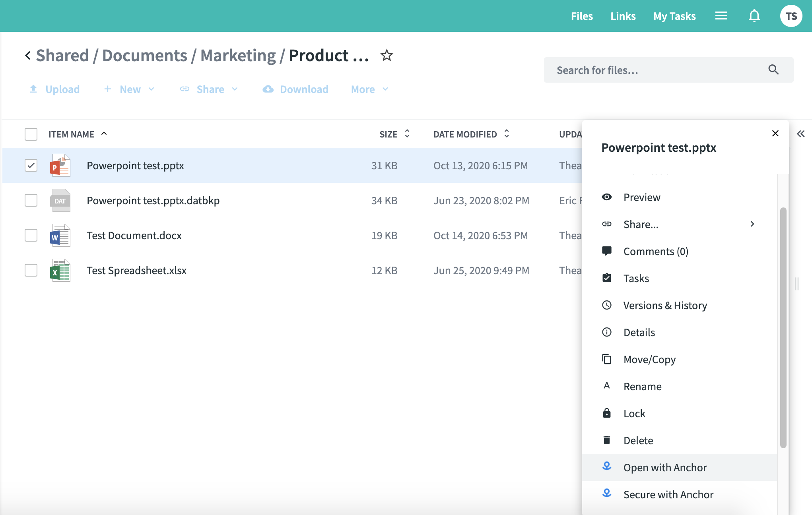This screenshot has width=812, height=515.
Task: Check the Test Document.docx checkbox
Action: click(x=31, y=235)
